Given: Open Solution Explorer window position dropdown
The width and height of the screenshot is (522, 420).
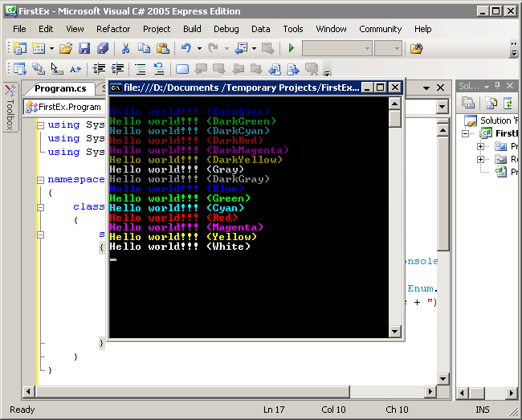Looking at the screenshot, I should (487, 87).
